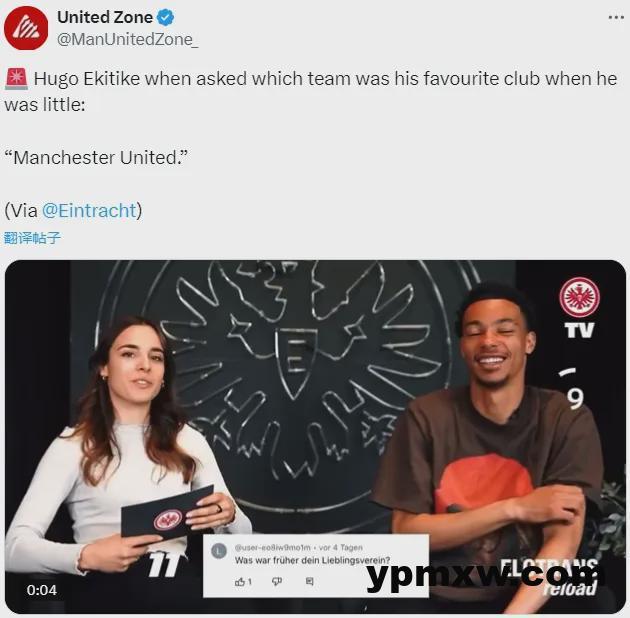Open the three-dot post options menu

(x=616, y=17)
